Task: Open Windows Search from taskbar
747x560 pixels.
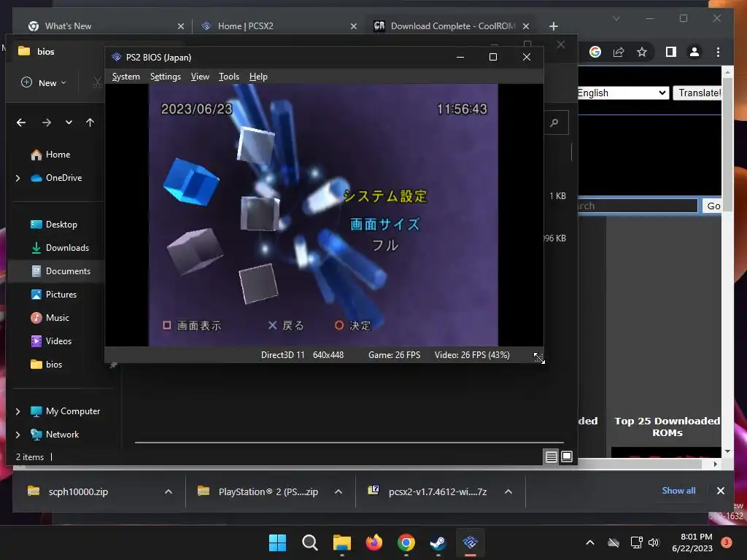Action: [x=309, y=542]
